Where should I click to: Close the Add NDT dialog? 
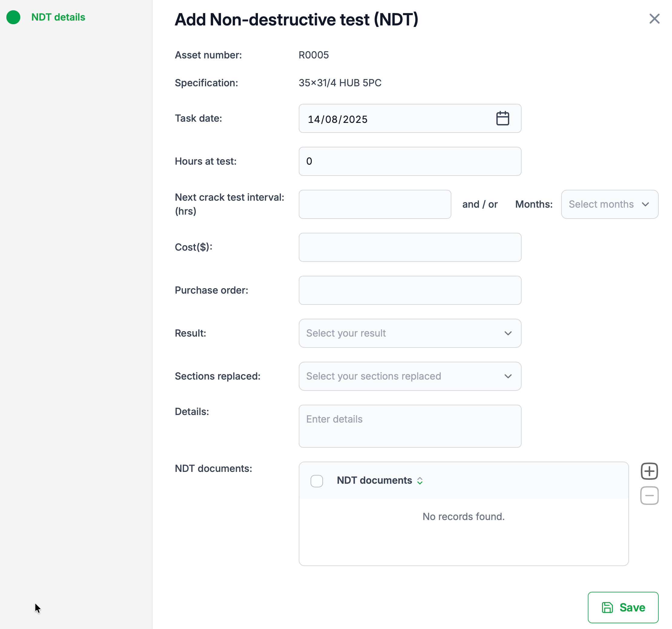tap(654, 18)
